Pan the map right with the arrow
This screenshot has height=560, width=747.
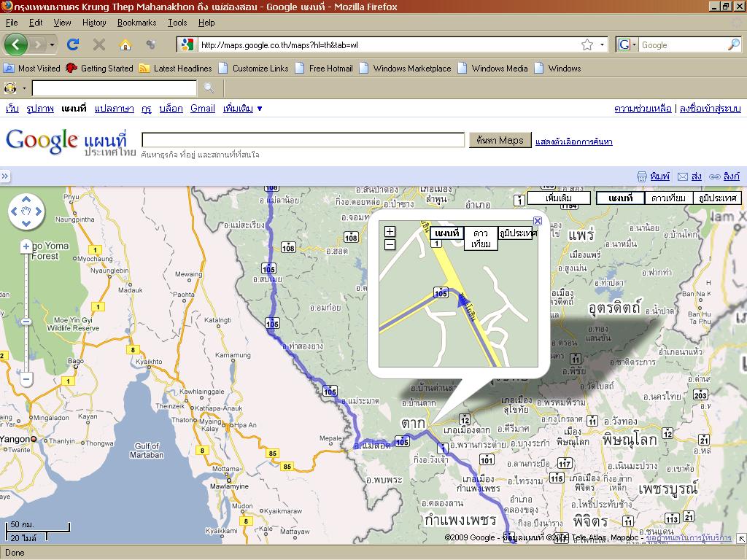tap(39, 211)
